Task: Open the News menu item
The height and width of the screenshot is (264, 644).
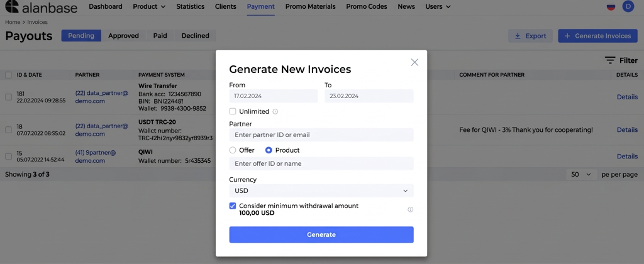Action: (406, 6)
